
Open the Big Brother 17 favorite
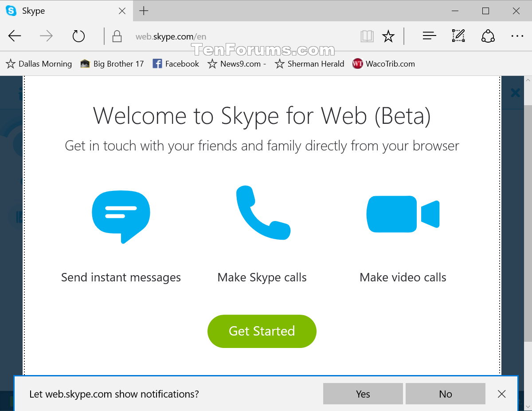(112, 64)
